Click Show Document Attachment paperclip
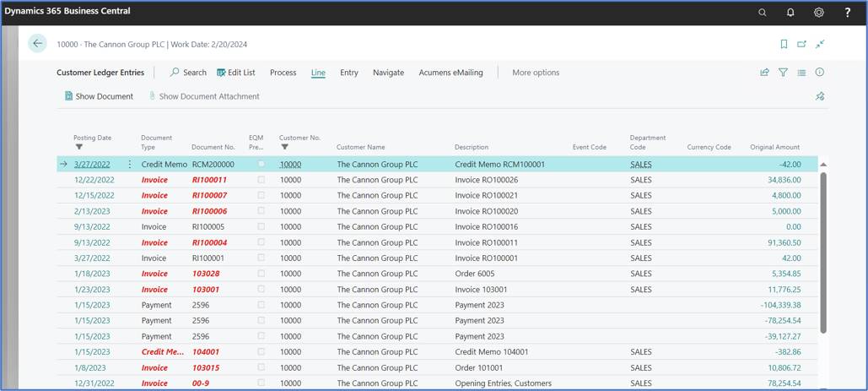868x391 pixels. [x=152, y=95]
